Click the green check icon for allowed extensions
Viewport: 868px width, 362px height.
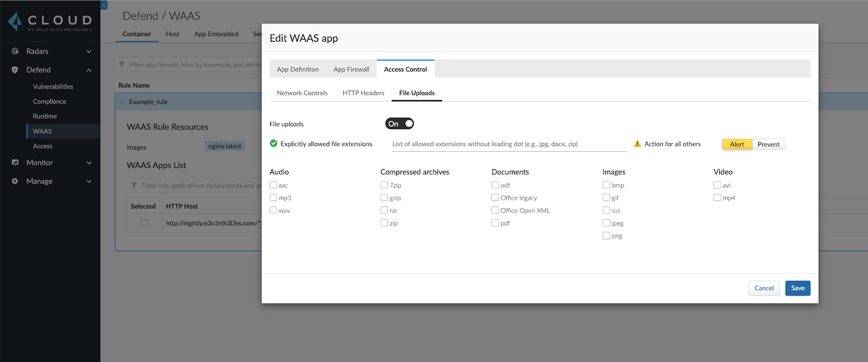coord(273,144)
